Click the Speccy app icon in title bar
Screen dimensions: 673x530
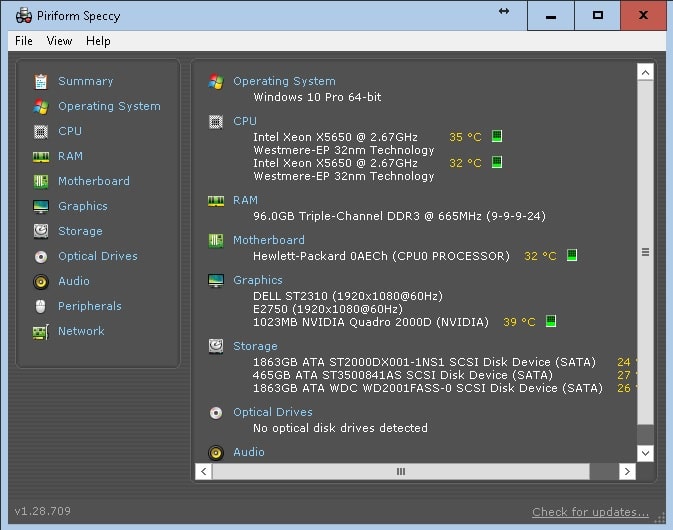(x=24, y=16)
